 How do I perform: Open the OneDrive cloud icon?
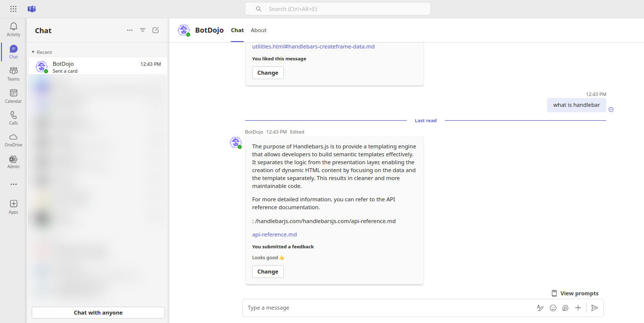click(13, 137)
